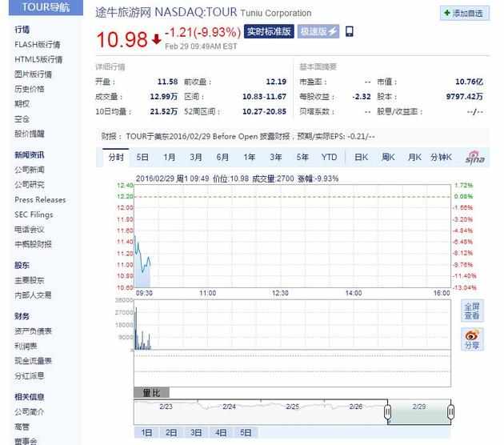This screenshot has width=504, height=445.
Task: Click the 2/25 date in the timeline
Action: pos(293,407)
